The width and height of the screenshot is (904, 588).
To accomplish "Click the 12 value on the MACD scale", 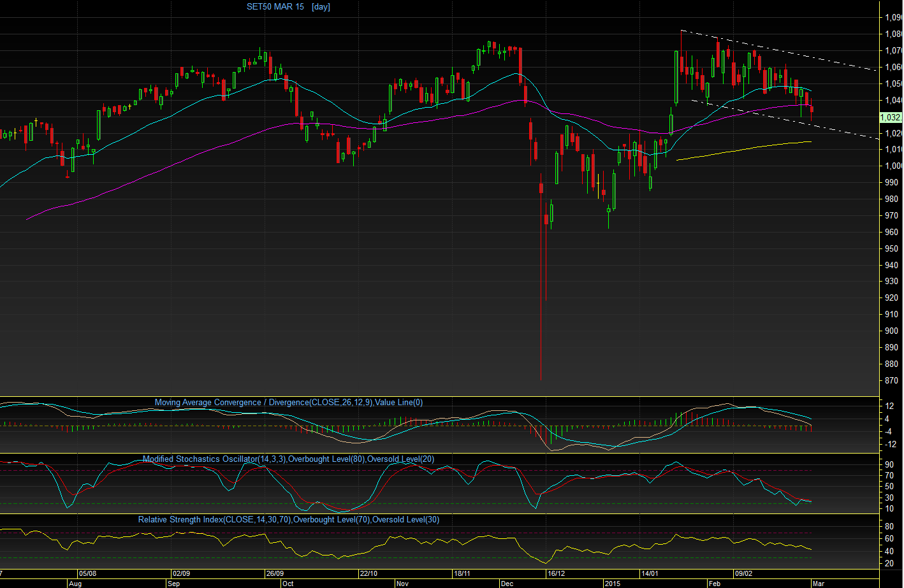I will (889, 406).
